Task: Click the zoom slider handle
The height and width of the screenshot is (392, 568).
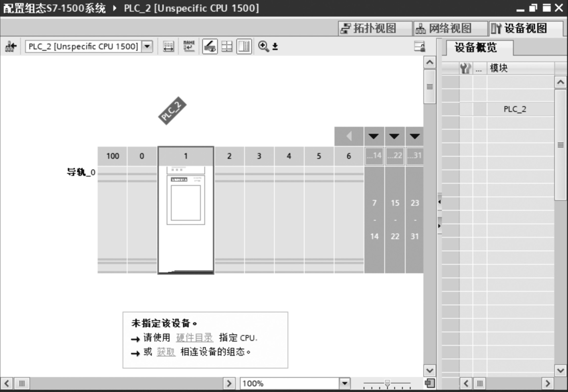Action: (387, 383)
